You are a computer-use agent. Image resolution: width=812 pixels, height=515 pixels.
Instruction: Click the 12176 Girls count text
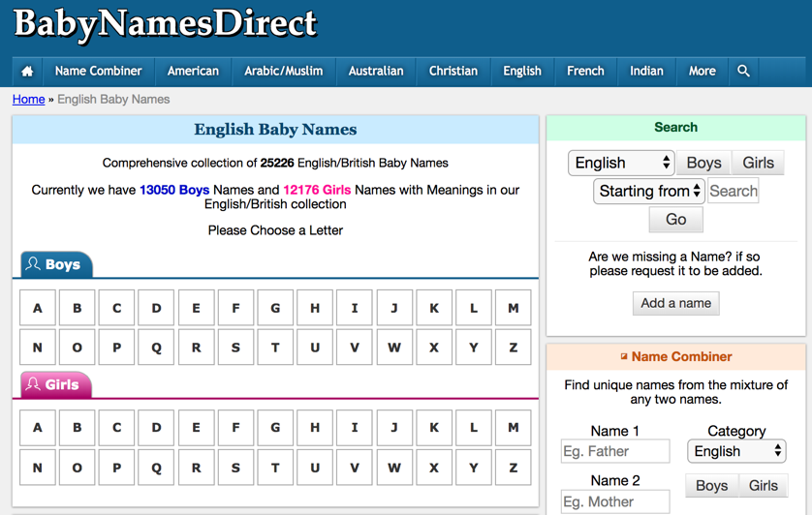pos(317,190)
